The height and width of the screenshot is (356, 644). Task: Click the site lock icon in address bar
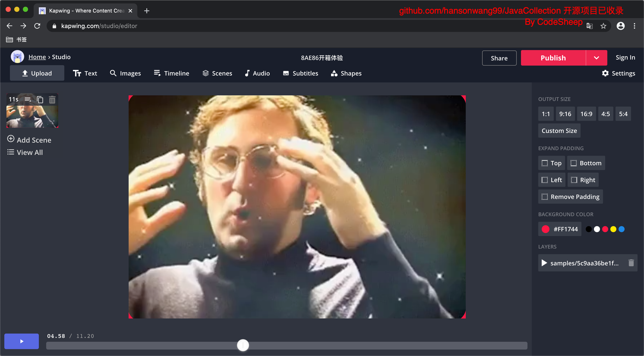54,26
